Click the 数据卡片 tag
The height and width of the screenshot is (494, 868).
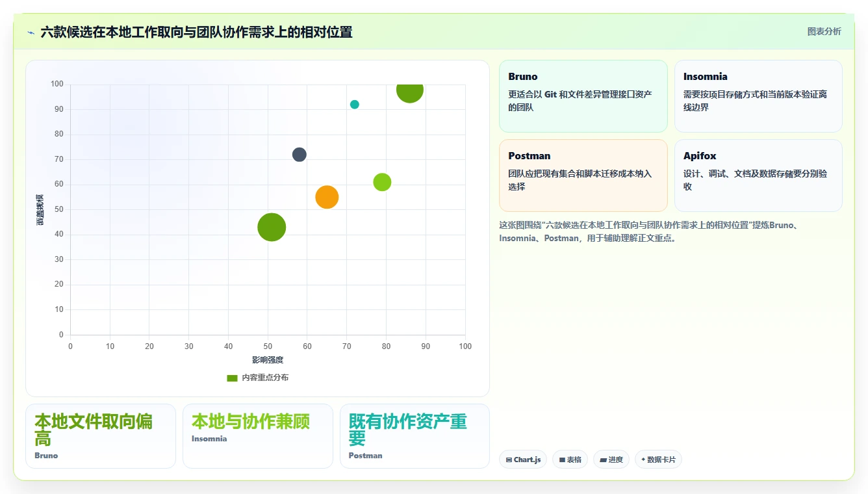(x=658, y=460)
